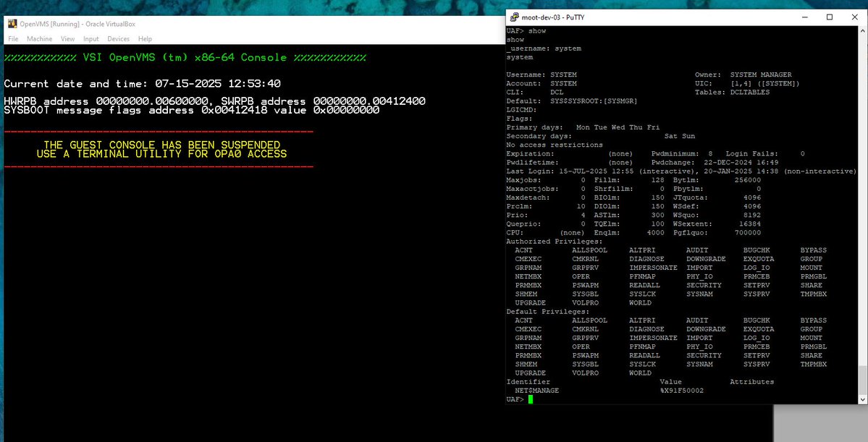Click the 'Authorized Privileges:' heading
Viewport: 868px width, 442px height.
pyautogui.click(x=555, y=242)
